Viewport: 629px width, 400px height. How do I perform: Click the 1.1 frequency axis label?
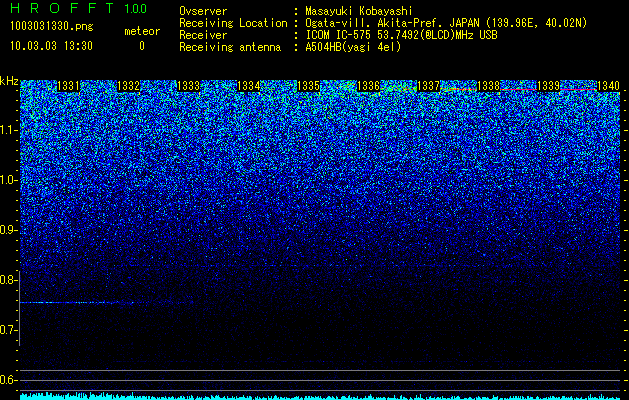tap(8, 130)
